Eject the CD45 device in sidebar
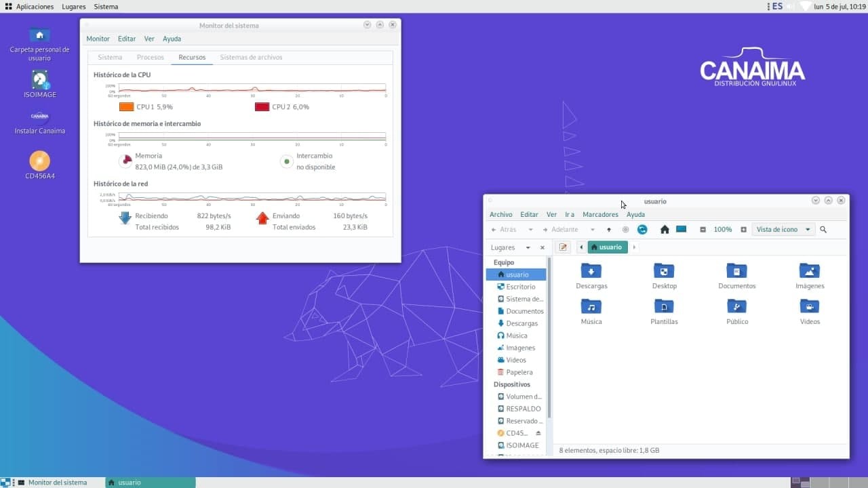The height and width of the screenshot is (488, 868). (538, 433)
